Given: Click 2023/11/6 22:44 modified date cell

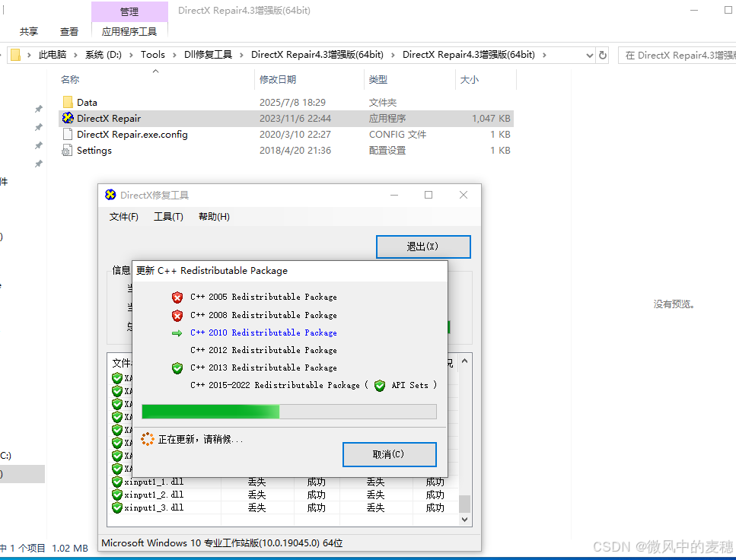Looking at the screenshot, I should point(295,118).
